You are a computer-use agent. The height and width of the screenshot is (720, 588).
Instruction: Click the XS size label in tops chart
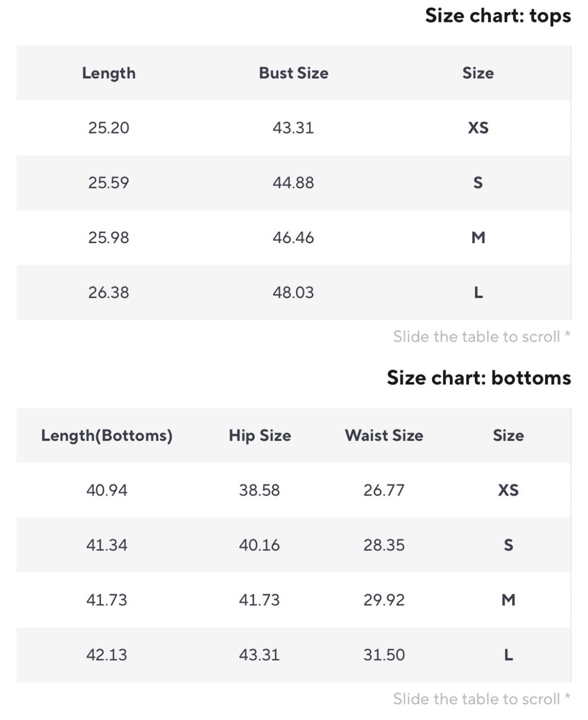click(478, 128)
